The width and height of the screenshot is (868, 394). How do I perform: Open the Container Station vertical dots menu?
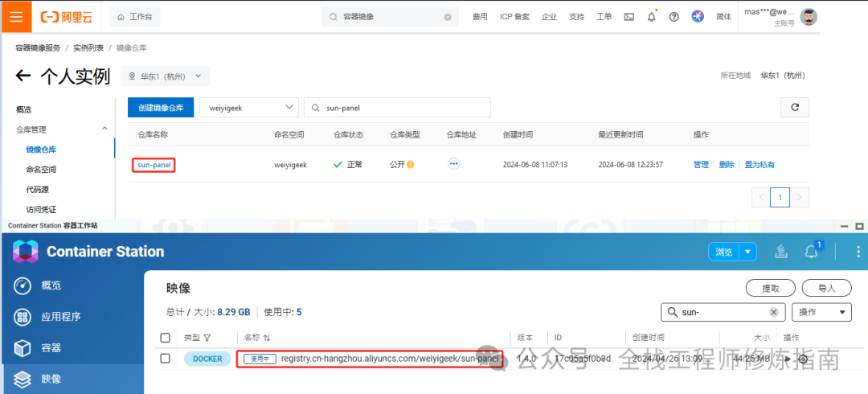(x=858, y=252)
